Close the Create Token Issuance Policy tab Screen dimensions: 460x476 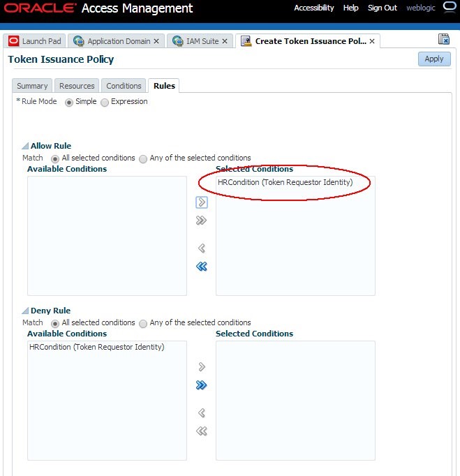point(372,41)
